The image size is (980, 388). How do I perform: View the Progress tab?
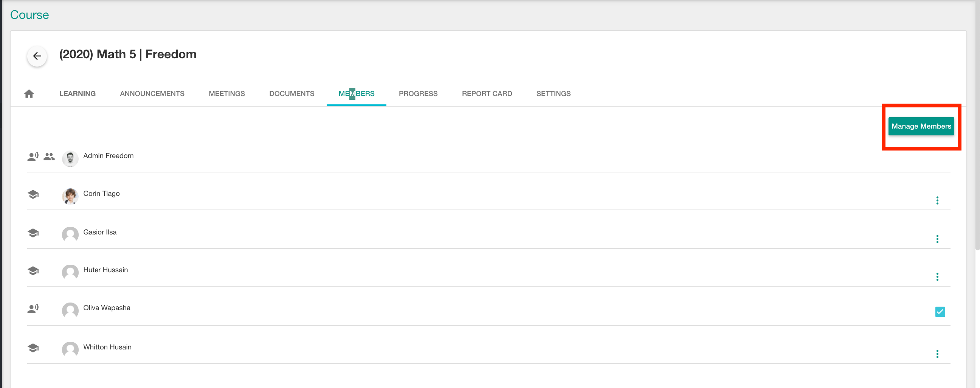pos(418,93)
